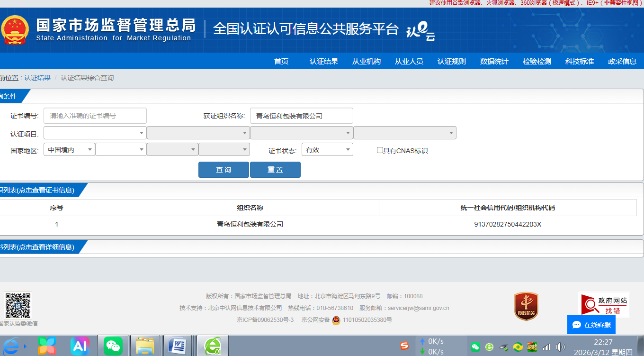Select the credit code 91370282750442203X
Image resolution: width=644 pixels, height=356 pixels.
coord(508,224)
